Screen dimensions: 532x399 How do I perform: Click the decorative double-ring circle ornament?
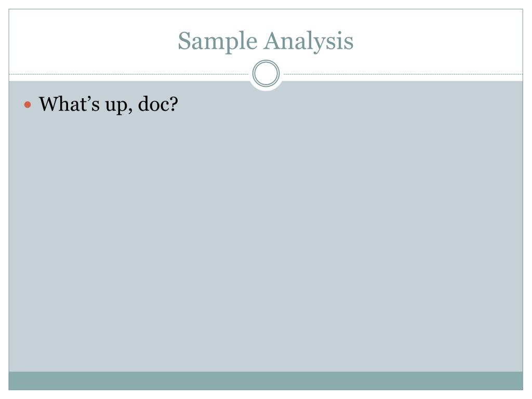tap(266, 74)
